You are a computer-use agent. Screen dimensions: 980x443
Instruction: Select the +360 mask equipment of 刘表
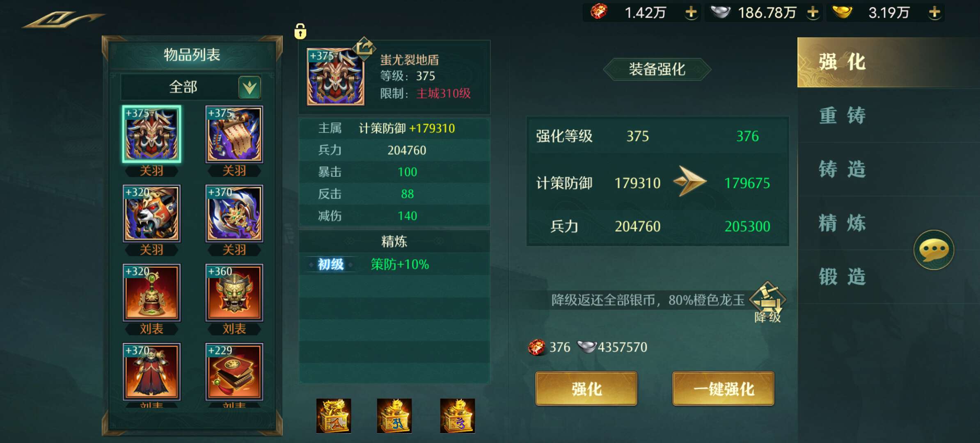[234, 292]
